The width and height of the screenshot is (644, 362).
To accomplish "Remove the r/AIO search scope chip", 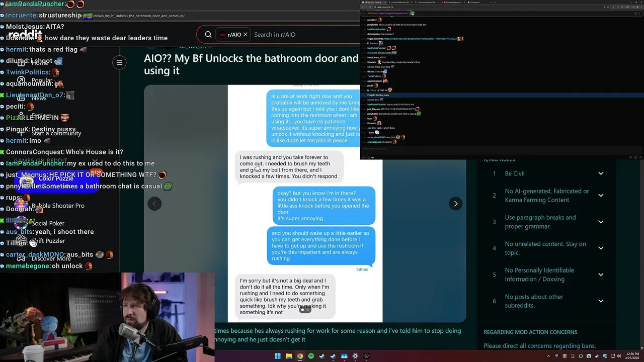I will 246,35.
